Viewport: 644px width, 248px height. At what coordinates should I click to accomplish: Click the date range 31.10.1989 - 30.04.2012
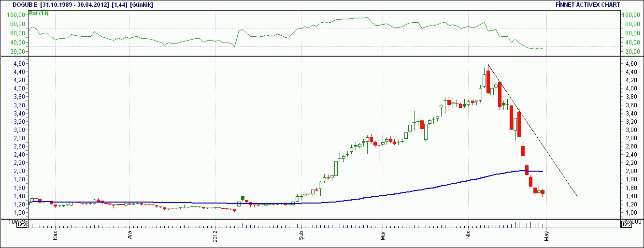point(73,4)
